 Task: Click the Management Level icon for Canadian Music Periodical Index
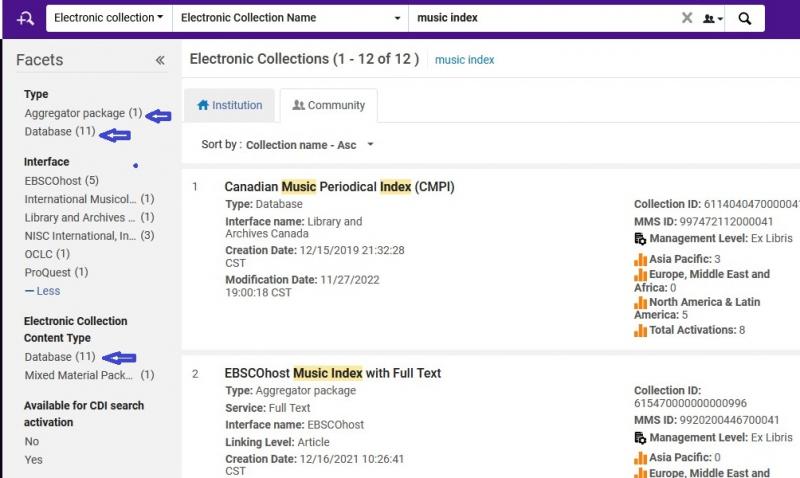640,239
